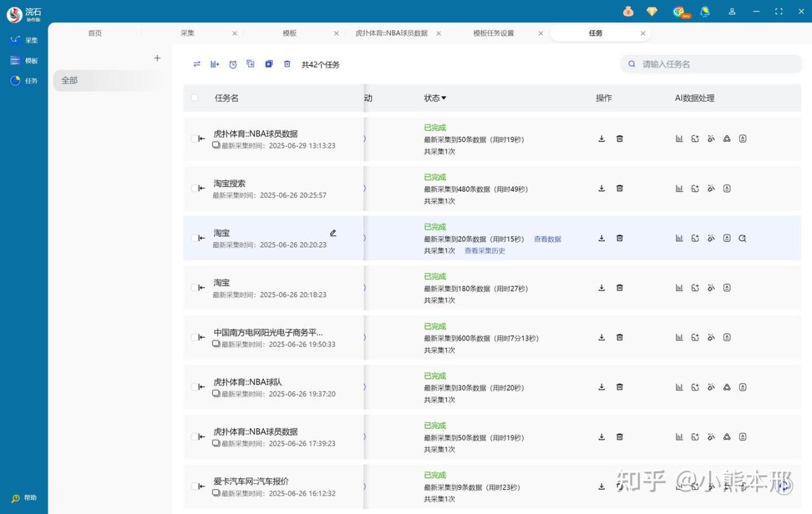
Task: Open 模板 in the left sidebar
Action: click(x=24, y=61)
